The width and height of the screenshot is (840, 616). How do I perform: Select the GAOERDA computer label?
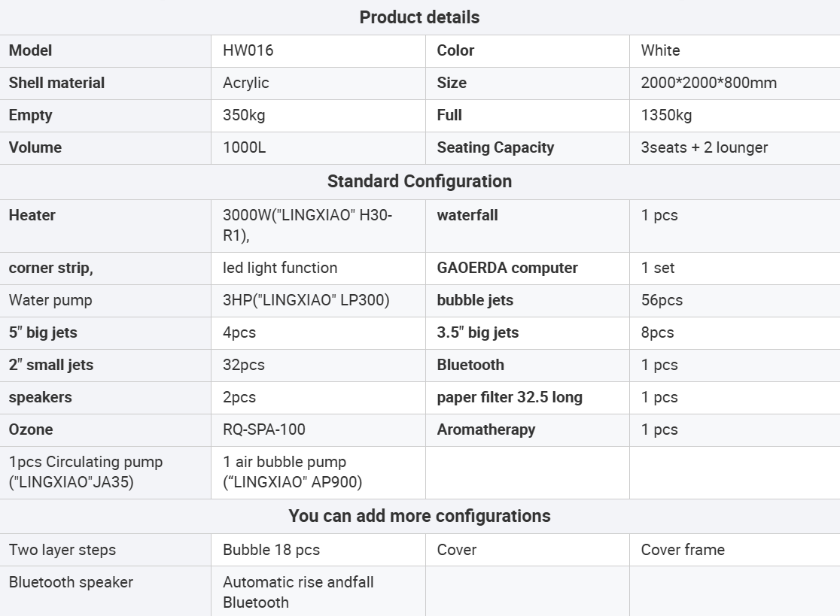click(x=507, y=268)
